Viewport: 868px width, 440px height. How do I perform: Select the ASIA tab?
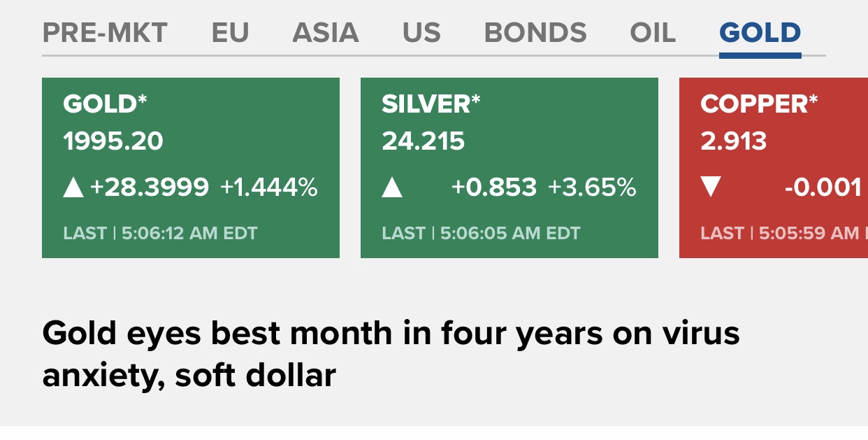(325, 33)
